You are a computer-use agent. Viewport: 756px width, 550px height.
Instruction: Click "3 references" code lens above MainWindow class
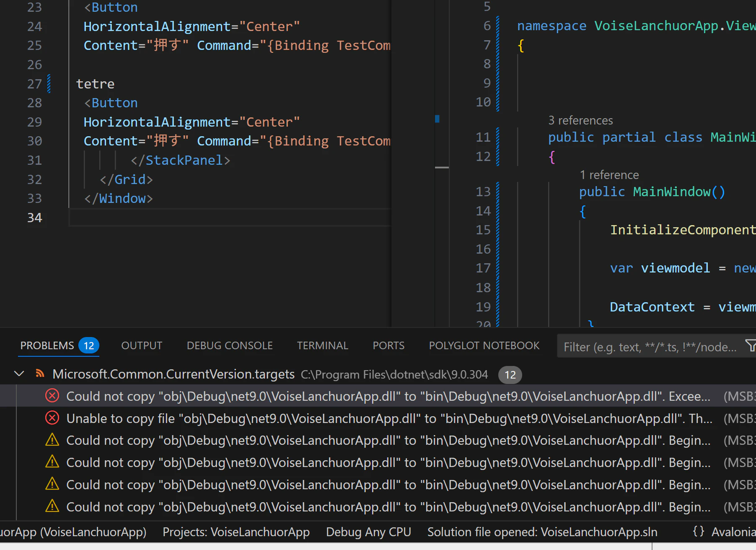[x=580, y=120]
